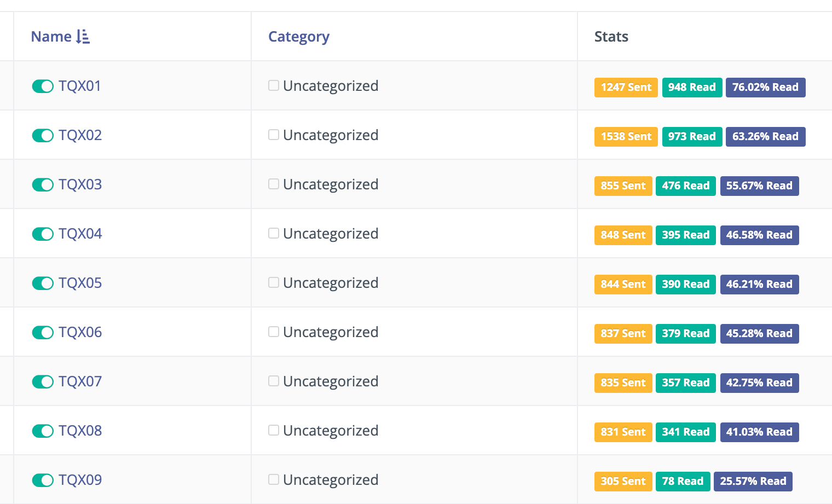Toggle off the TQX01 switch

43,86
